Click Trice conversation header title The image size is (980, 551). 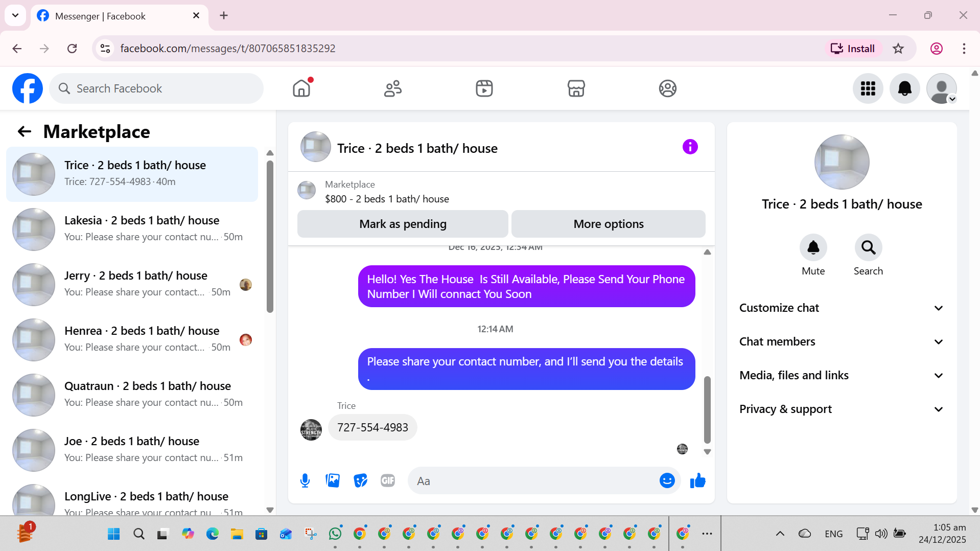(x=417, y=148)
